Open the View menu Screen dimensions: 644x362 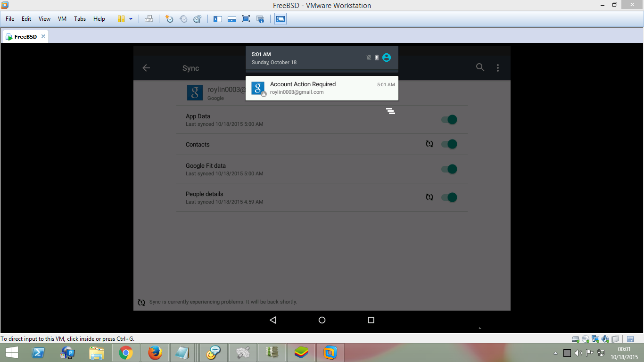click(44, 19)
